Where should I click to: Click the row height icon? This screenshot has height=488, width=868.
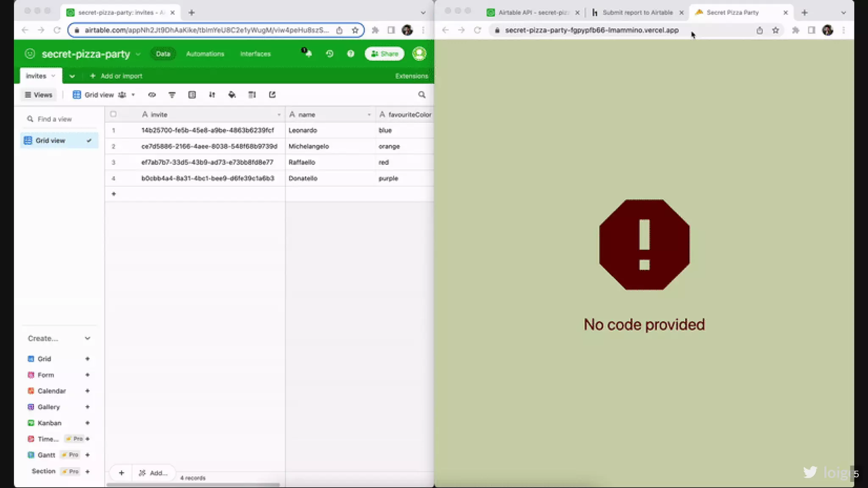(x=252, y=95)
